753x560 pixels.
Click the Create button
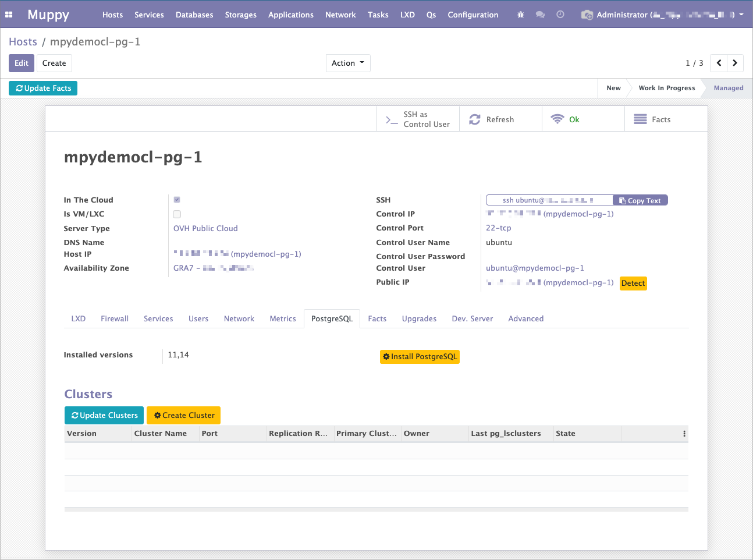pyautogui.click(x=54, y=63)
